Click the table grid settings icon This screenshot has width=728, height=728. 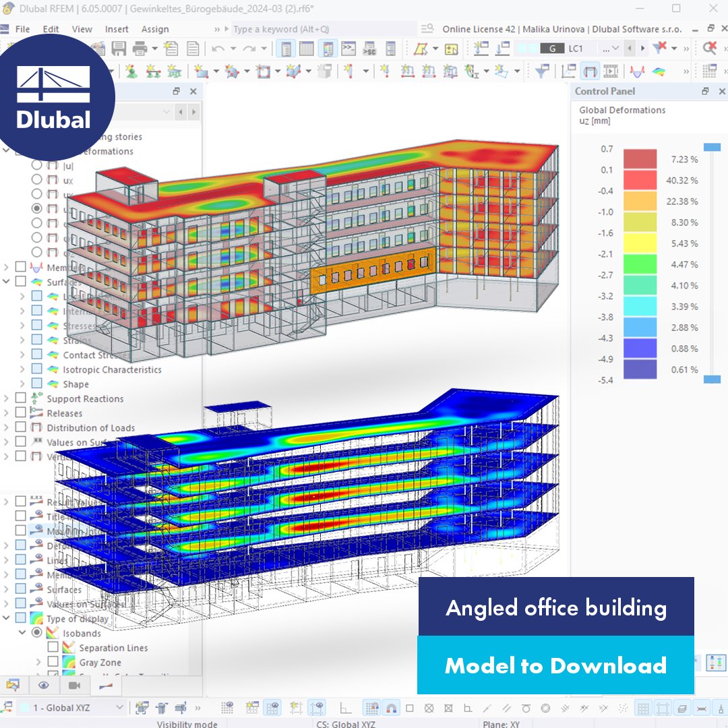709,71
